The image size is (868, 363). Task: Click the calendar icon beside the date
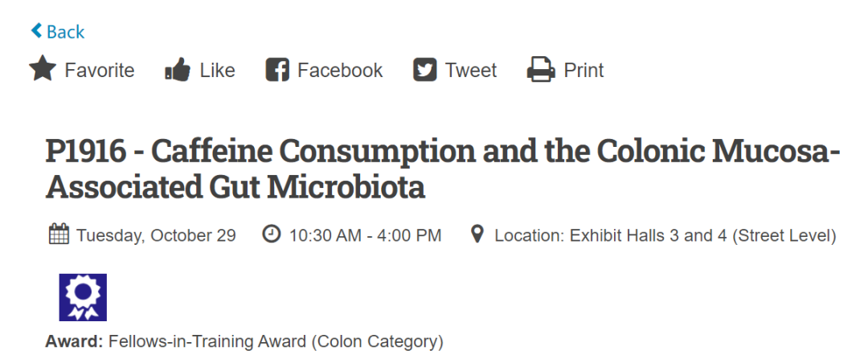[59, 235]
